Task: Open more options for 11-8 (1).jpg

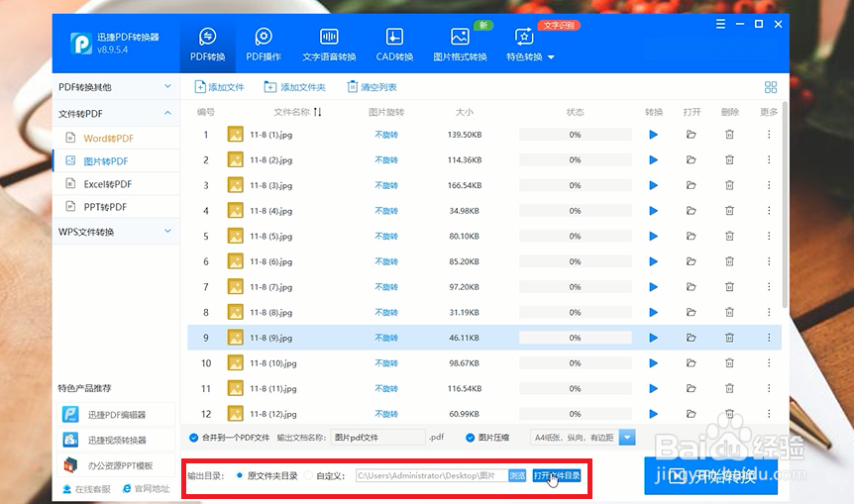Action: [x=769, y=135]
